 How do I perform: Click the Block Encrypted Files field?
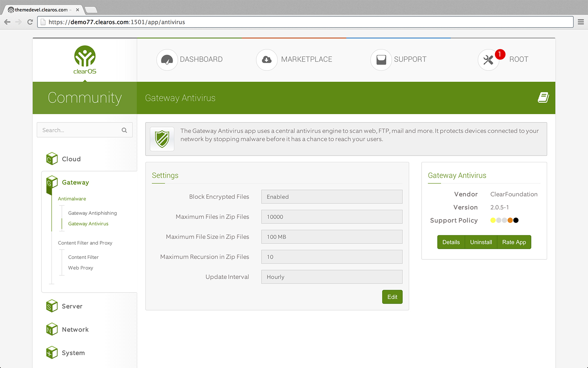[332, 197]
